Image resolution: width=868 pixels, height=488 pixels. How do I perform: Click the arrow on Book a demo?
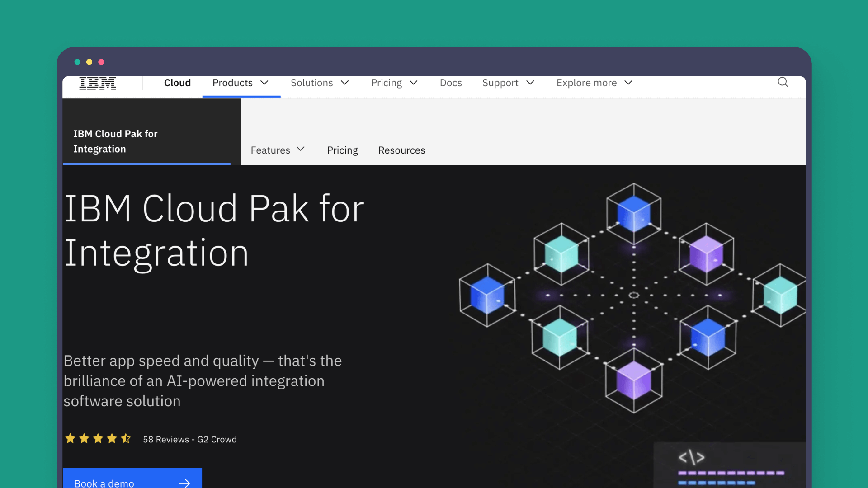(184, 483)
